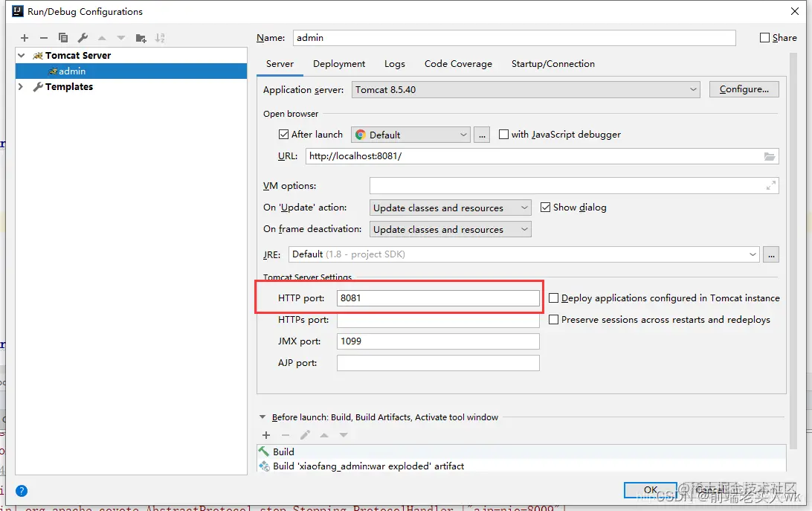Select the admin configuration in tree

(131, 71)
